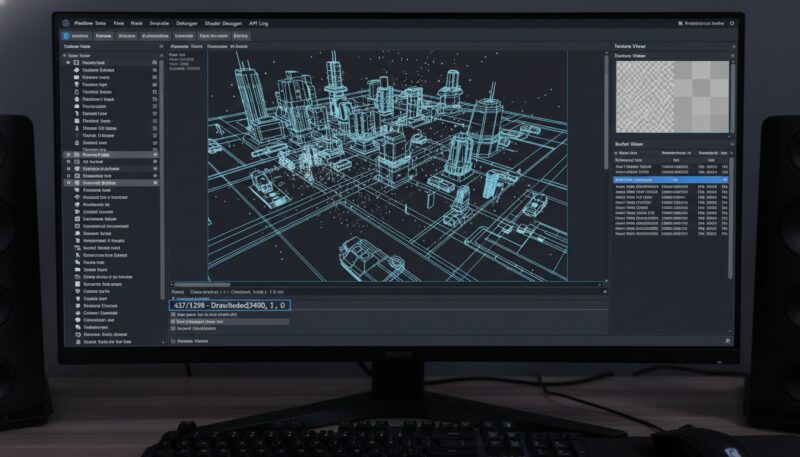Screen dimensions: 800x457
Task: Toggle the checkbox in the highlighted row below the draw call field
Action: (x=177, y=321)
